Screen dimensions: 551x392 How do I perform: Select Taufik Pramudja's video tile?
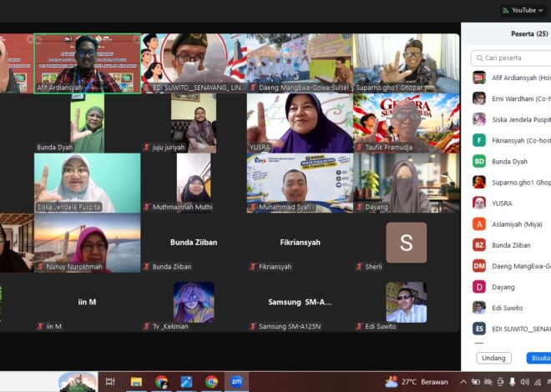(407, 123)
